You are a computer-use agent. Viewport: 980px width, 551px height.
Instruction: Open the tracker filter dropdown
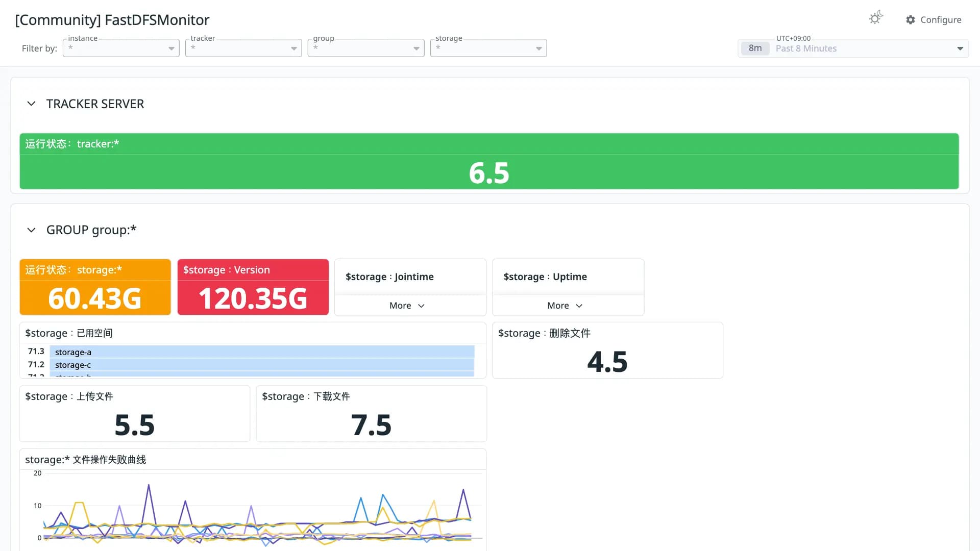click(x=243, y=48)
